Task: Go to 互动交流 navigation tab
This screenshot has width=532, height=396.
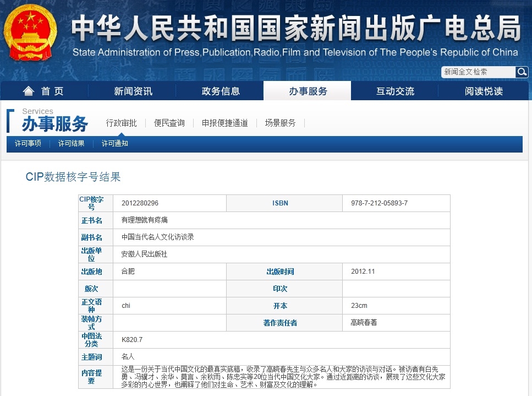Action: tap(395, 91)
